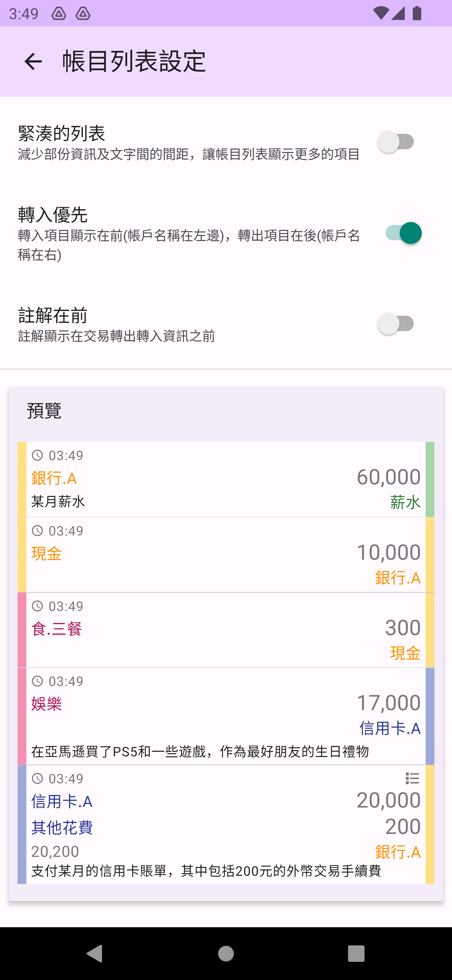Open the 60,000 salary transaction amount
452x980 pixels.
(x=388, y=477)
